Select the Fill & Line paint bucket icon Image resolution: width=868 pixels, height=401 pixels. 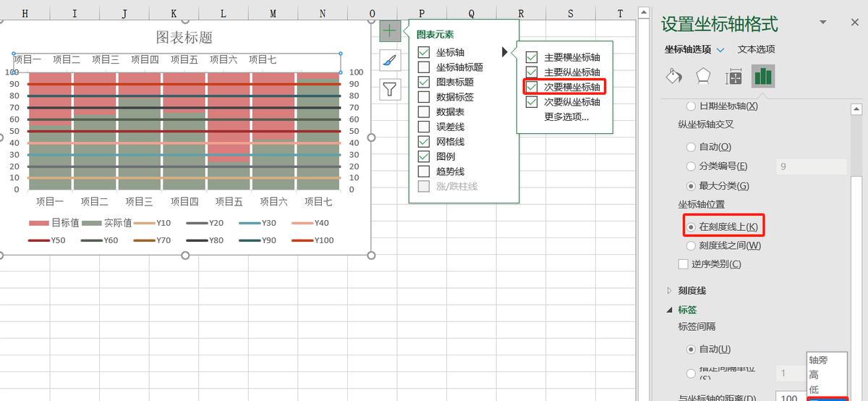[674, 76]
